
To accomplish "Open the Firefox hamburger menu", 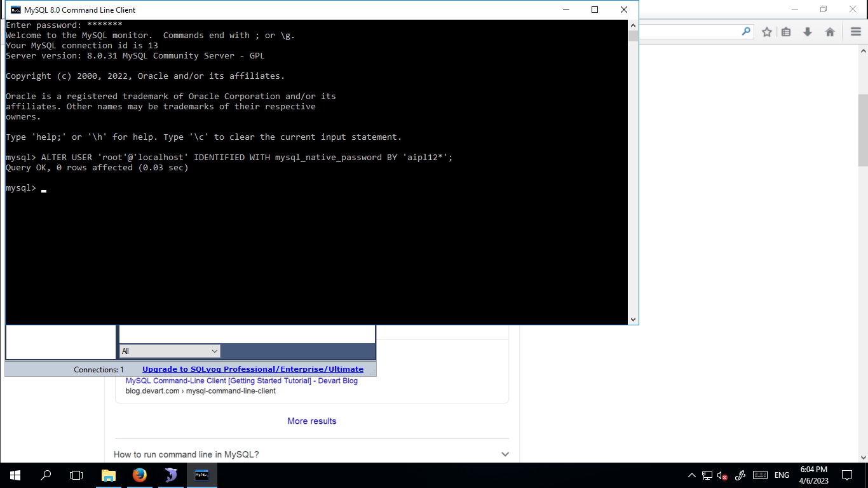I will 856,32.
